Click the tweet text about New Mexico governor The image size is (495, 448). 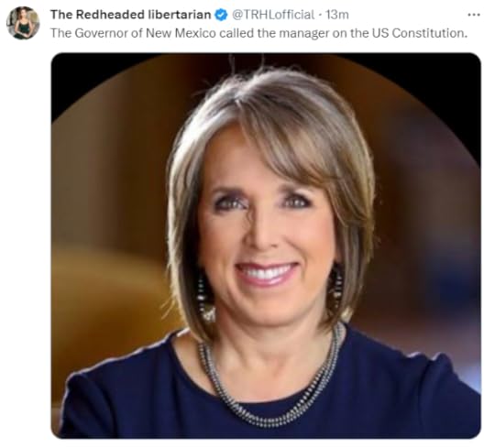258,33
